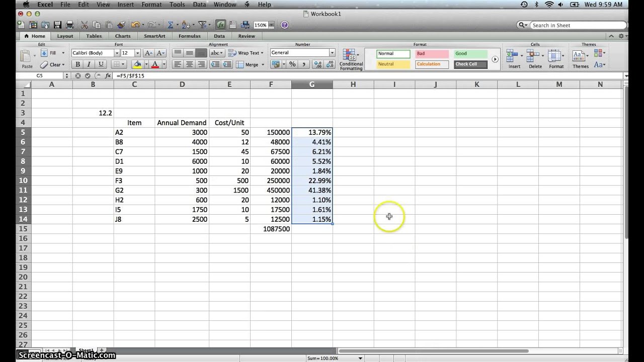The image size is (644, 362).
Task: Open the Insert menu in menu bar
Action: (126, 5)
